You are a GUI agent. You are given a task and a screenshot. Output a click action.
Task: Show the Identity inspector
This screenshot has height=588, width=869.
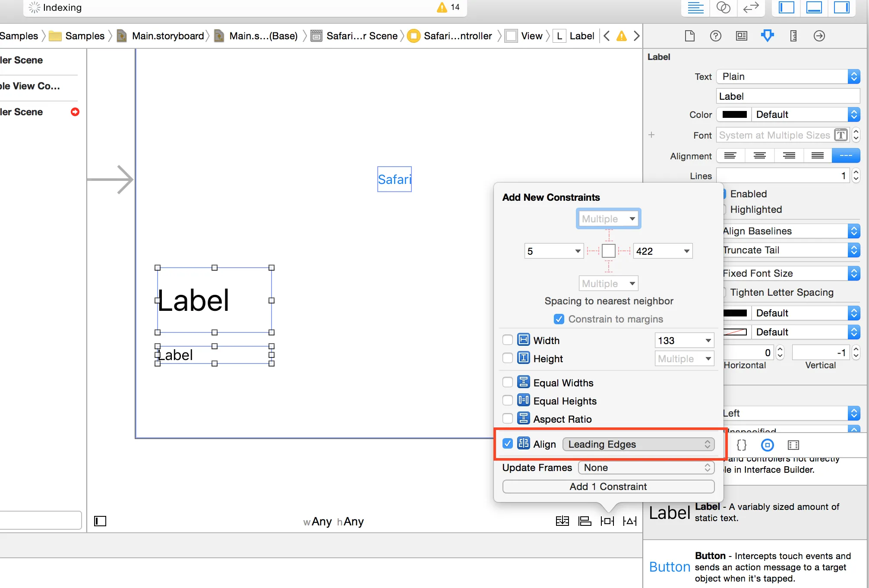coord(741,36)
